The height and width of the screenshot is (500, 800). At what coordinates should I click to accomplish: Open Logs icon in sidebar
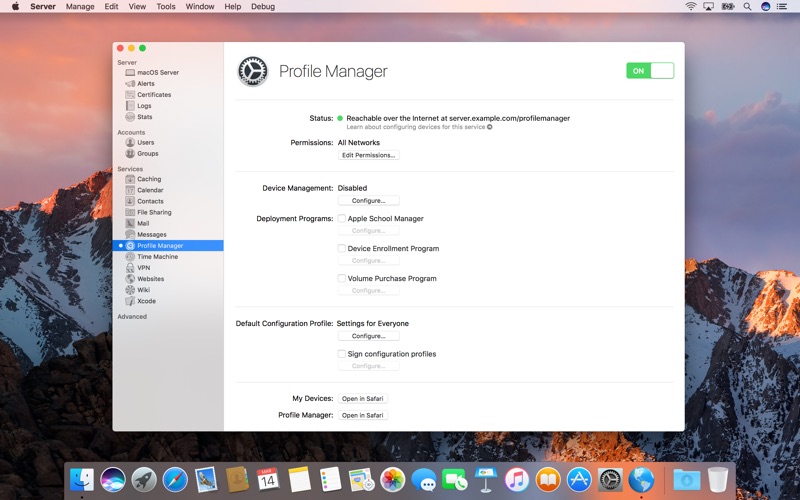pyautogui.click(x=130, y=106)
